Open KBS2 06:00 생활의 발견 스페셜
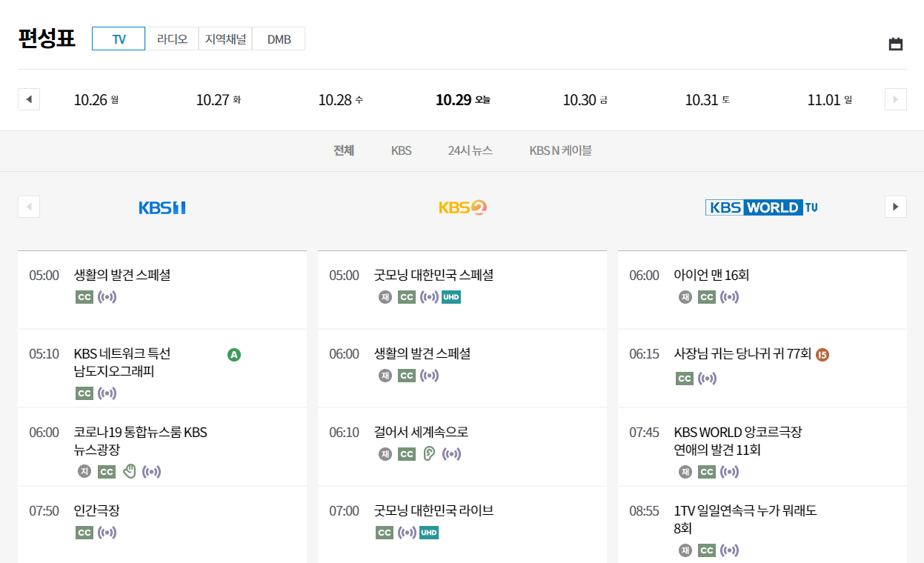 coord(422,353)
